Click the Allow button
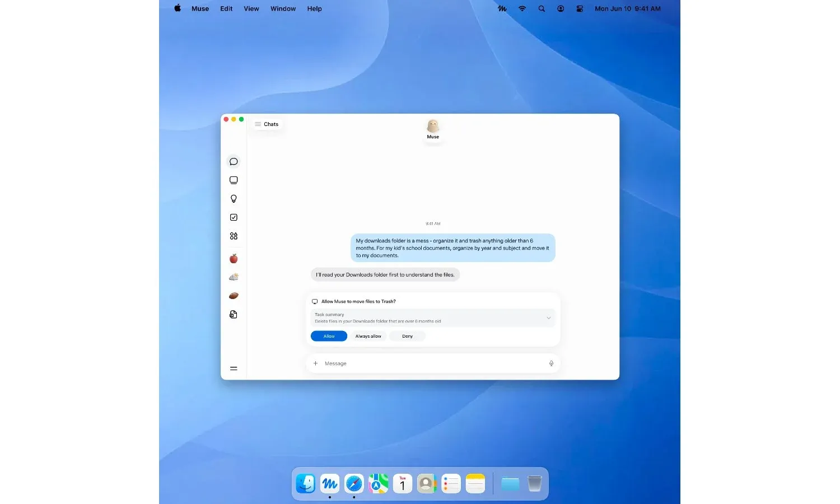 tap(329, 336)
